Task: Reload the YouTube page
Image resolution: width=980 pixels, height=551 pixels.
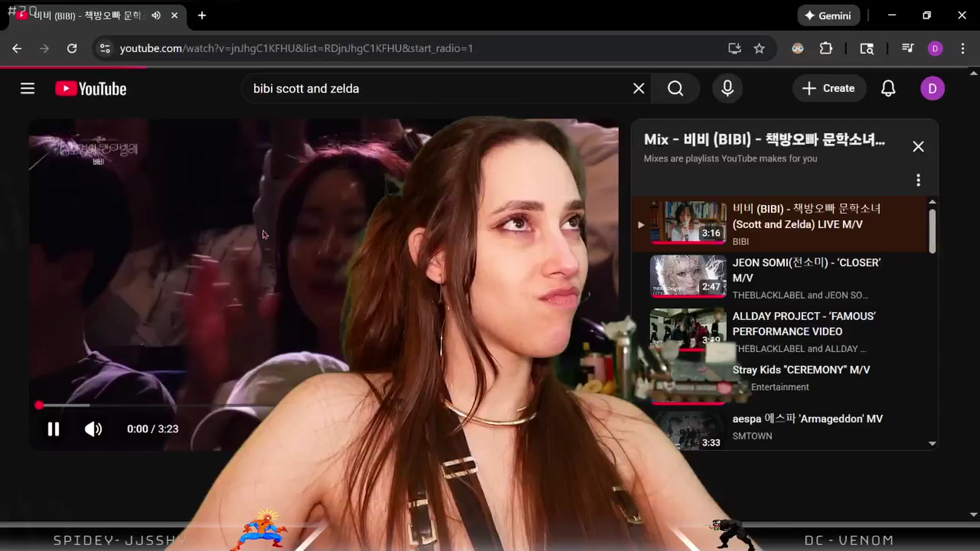Action: tap(72, 48)
